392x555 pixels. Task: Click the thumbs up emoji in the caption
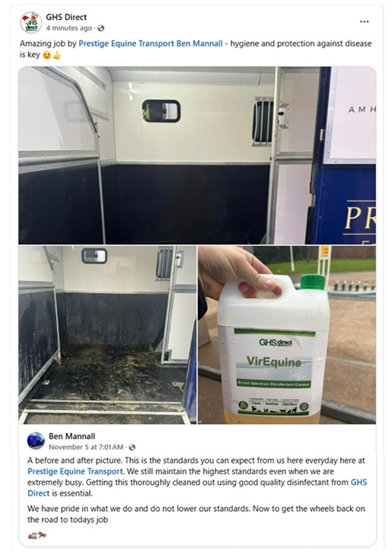[x=56, y=56]
